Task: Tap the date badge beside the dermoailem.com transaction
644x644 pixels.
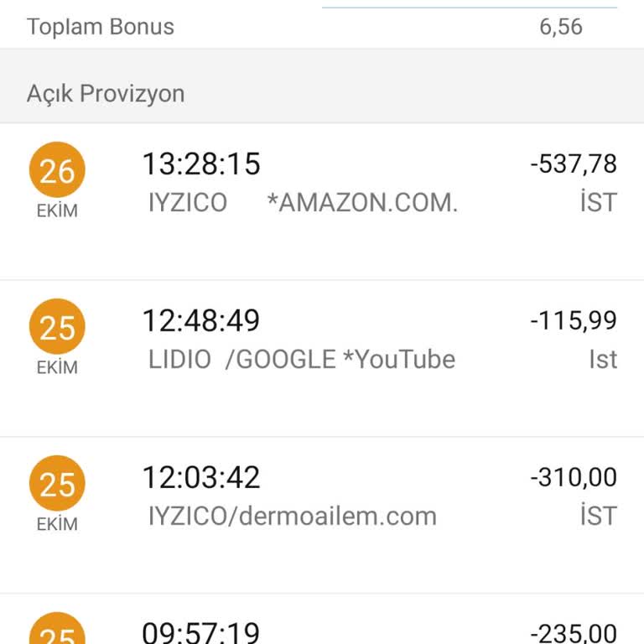Action: [x=57, y=485]
